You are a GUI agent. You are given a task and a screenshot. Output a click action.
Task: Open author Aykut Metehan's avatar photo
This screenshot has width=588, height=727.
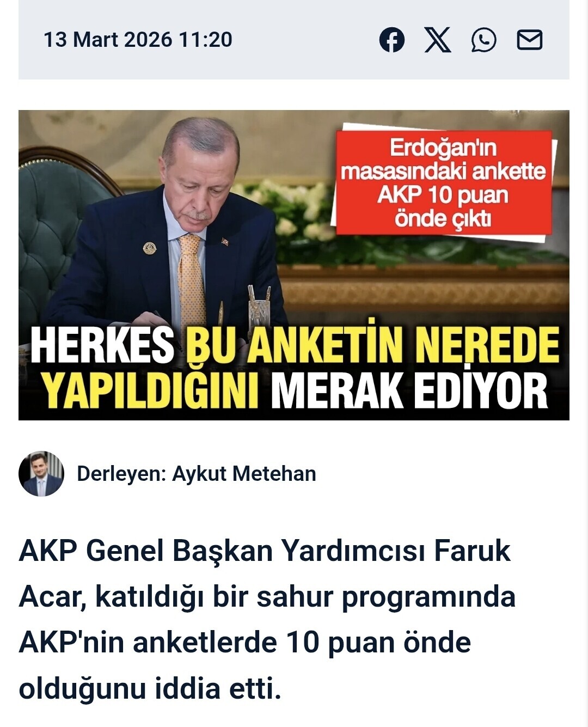pyautogui.click(x=41, y=474)
